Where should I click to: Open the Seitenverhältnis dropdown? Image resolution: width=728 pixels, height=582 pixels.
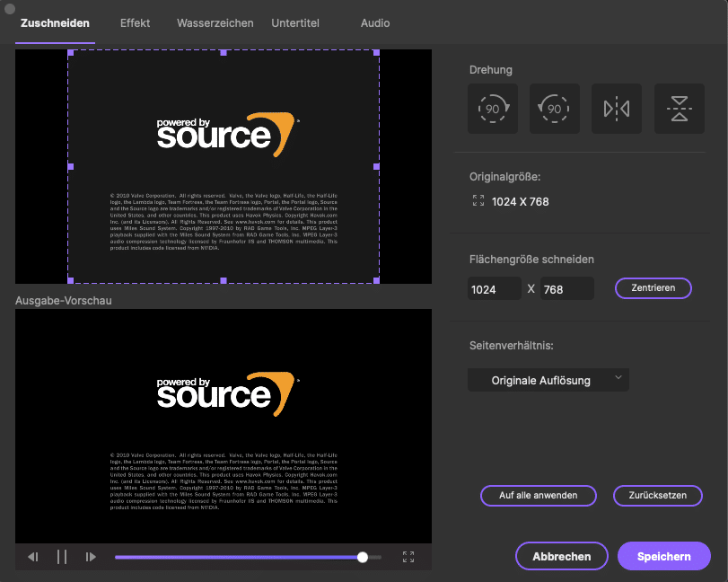click(548, 380)
